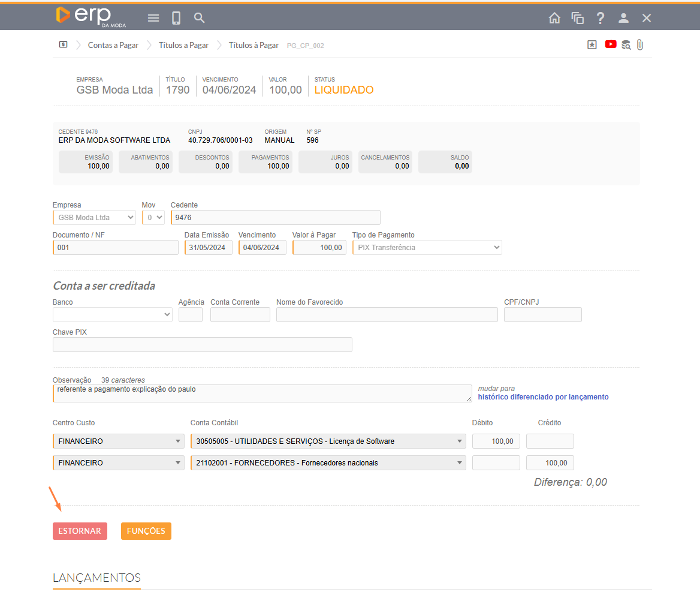Image resolution: width=700 pixels, height=592 pixels.
Task: Click the help question mark icon
Action: tap(600, 18)
